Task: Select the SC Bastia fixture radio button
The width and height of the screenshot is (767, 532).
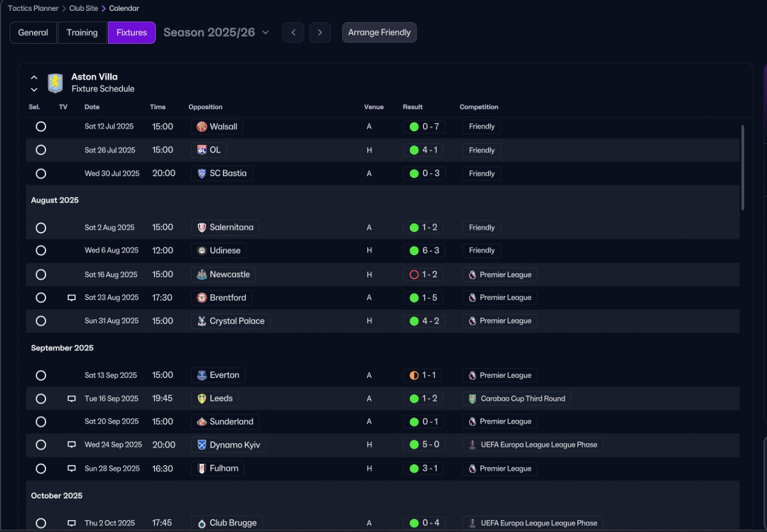Action: pos(41,174)
